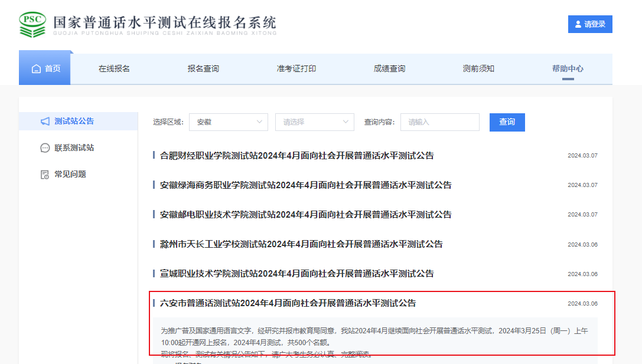Viewport: 642px width, 364px height.
Task: Click the 请登录 login button
Action: (590, 24)
